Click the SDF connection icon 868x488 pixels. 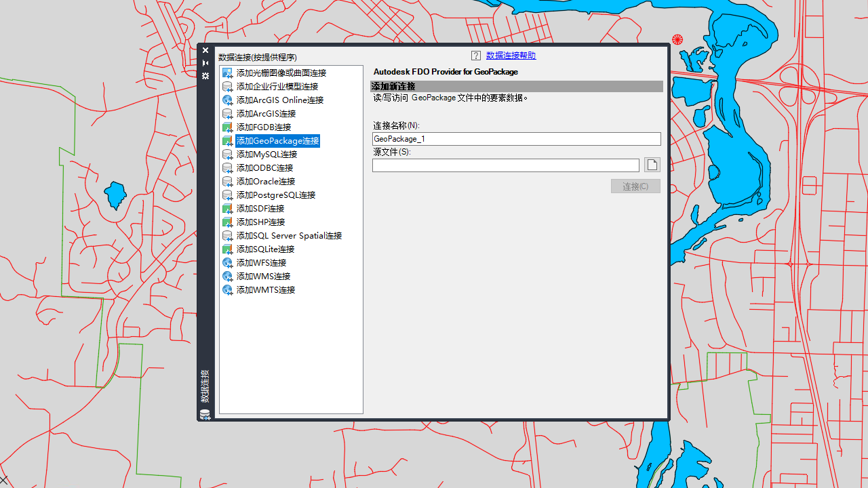[228, 209]
